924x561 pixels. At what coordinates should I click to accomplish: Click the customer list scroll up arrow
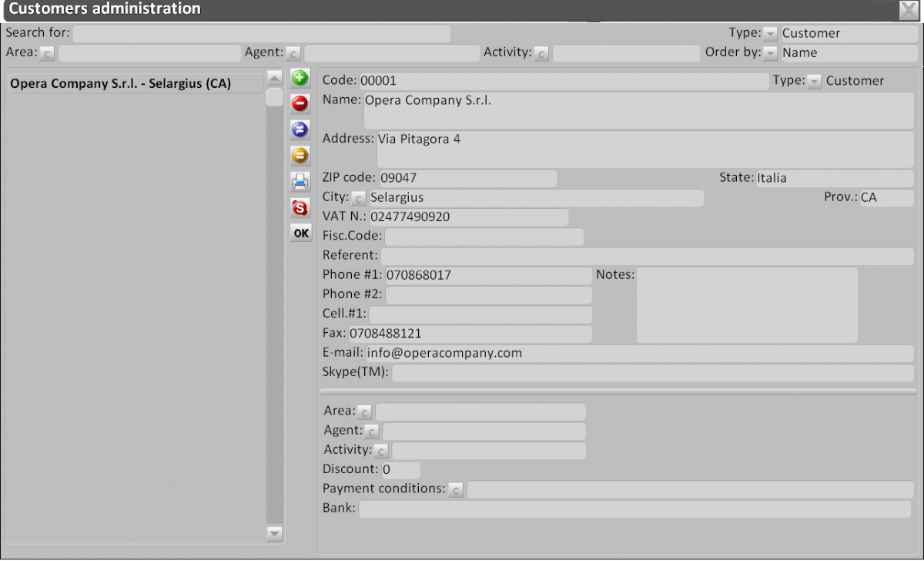[275, 78]
